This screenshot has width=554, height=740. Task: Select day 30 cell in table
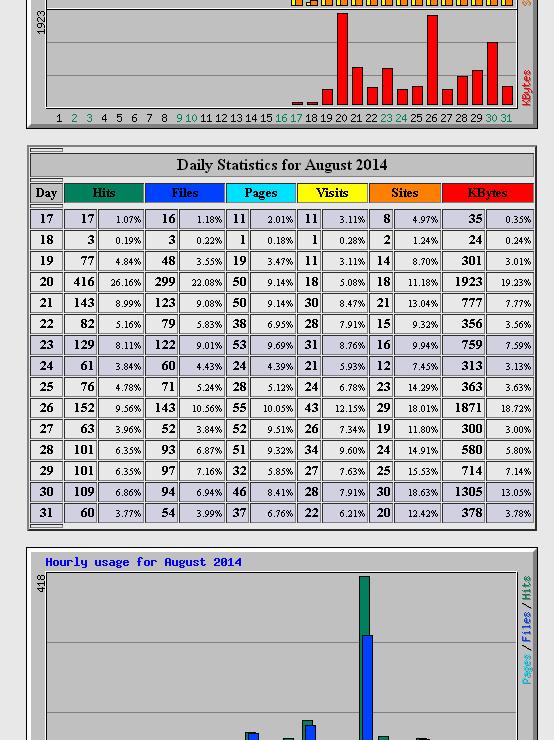(46, 492)
